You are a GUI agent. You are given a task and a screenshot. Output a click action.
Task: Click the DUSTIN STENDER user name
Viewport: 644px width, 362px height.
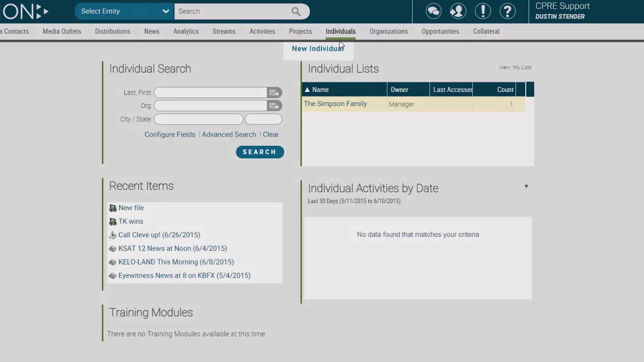(560, 17)
